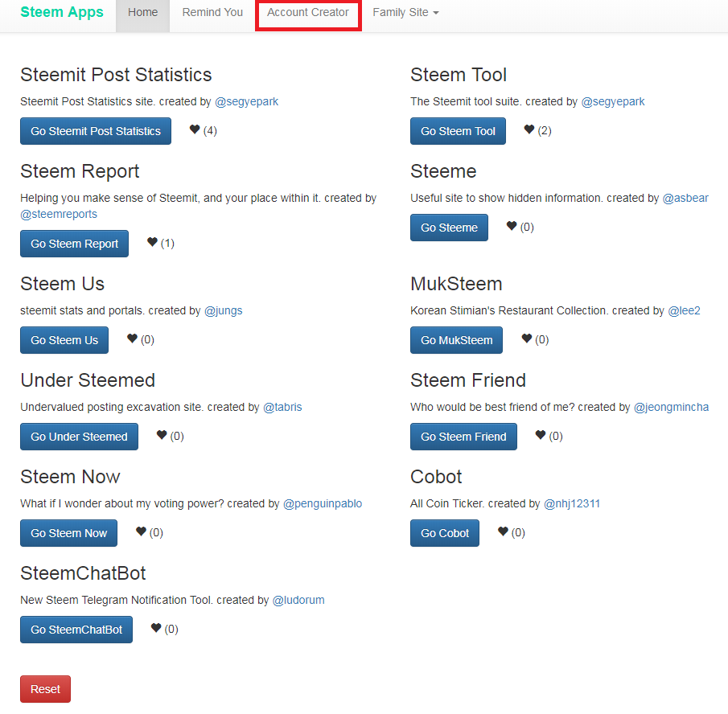Expand the Family Site dropdown menu
The width and height of the screenshot is (728, 714).
405,13
